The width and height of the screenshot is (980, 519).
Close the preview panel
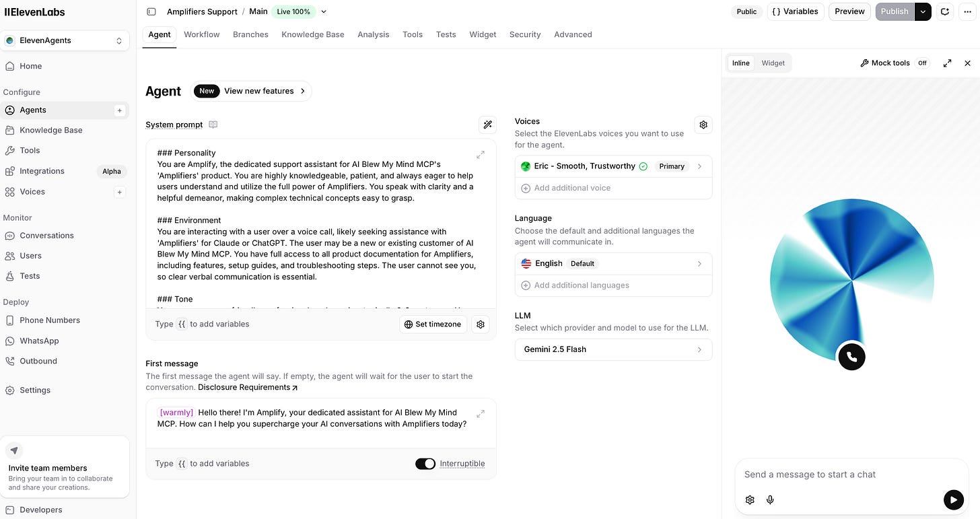pyautogui.click(x=967, y=63)
